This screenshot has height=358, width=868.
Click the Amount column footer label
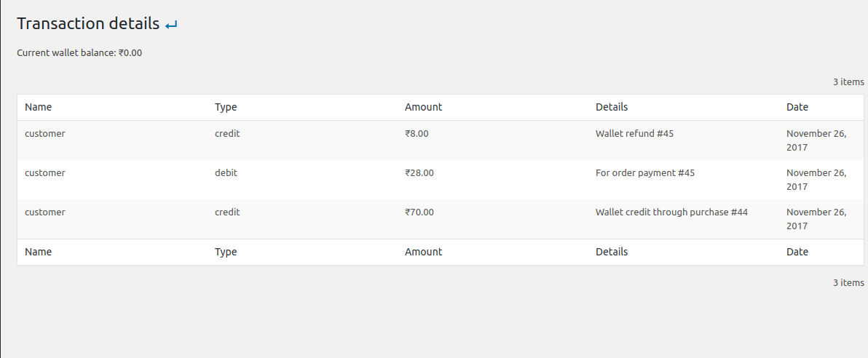pos(423,252)
